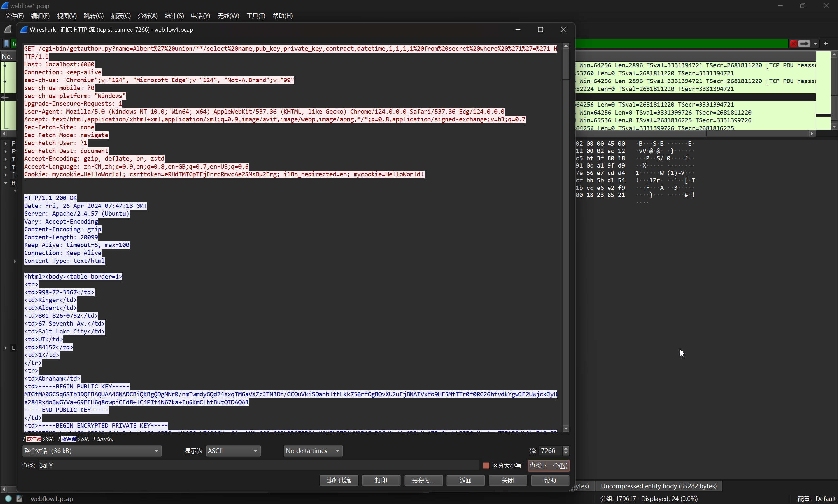
Task: Expand the first packet detail tree row (F...)
Action: [6, 144]
